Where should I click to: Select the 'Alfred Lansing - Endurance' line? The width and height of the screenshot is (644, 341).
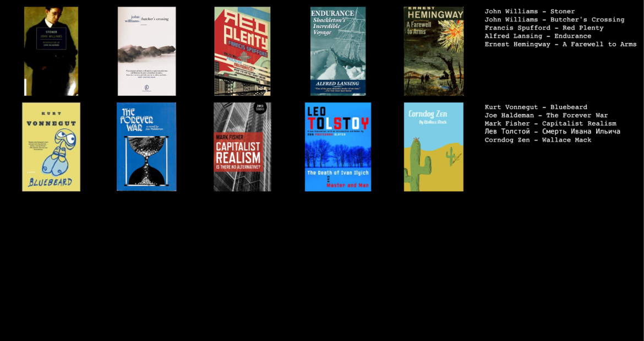coord(538,36)
